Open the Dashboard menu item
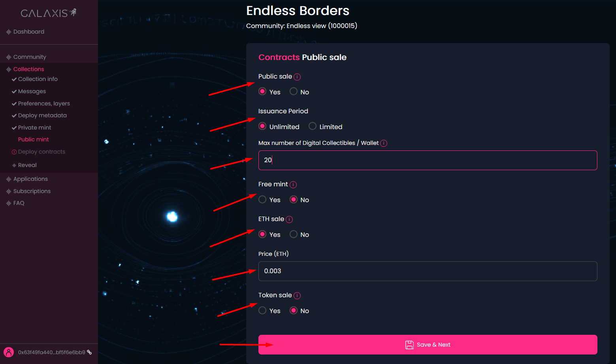The image size is (616, 364). pos(29,32)
